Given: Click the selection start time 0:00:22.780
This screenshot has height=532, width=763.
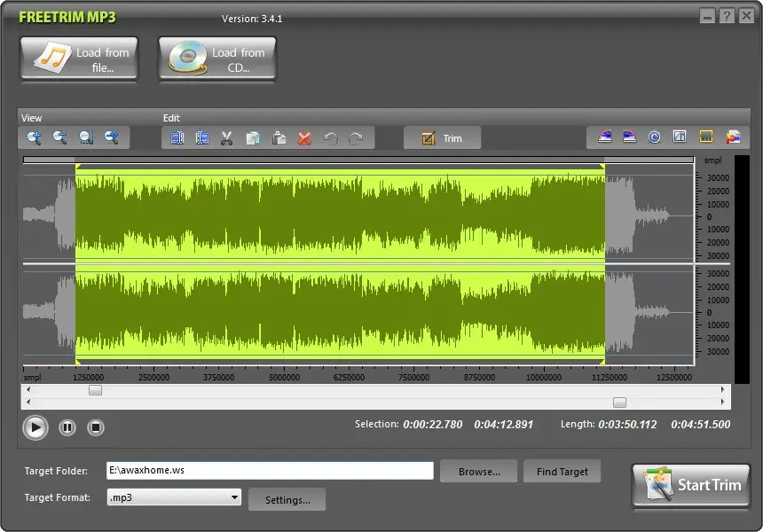Looking at the screenshot, I should (x=433, y=425).
